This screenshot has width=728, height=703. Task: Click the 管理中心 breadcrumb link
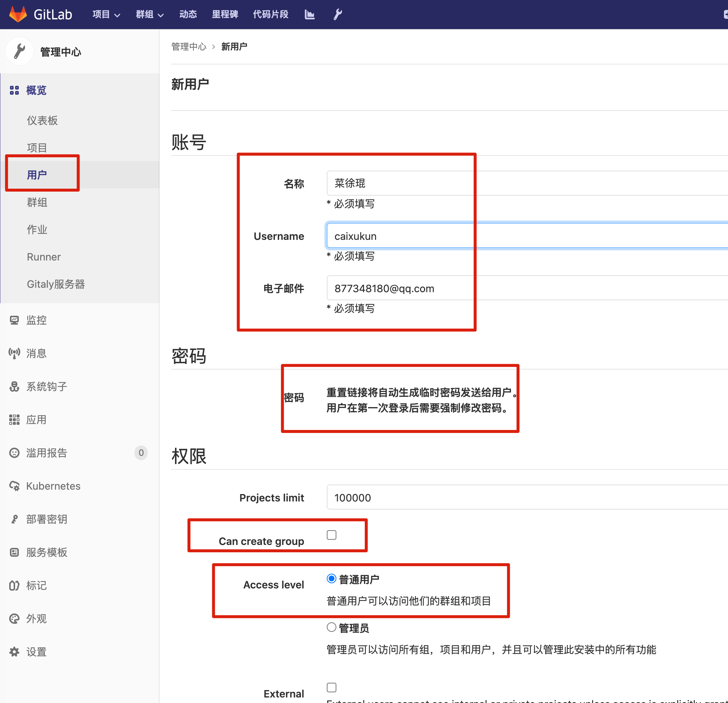(x=189, y=47)
